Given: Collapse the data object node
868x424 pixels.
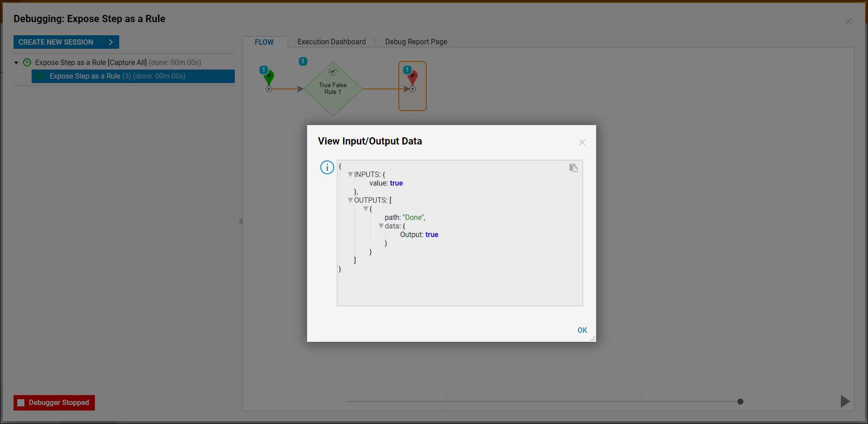Looking at the screenshot, I should (x=381, y=226).
